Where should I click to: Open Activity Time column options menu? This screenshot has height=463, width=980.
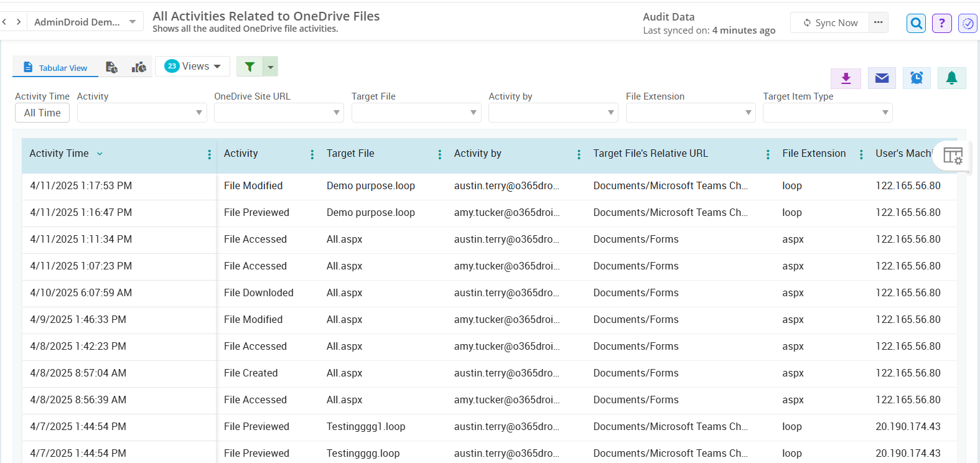(x=209, y=154)
